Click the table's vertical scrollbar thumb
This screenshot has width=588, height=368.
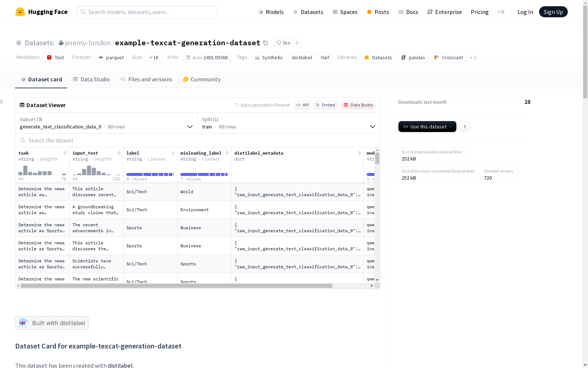[377, 159]
